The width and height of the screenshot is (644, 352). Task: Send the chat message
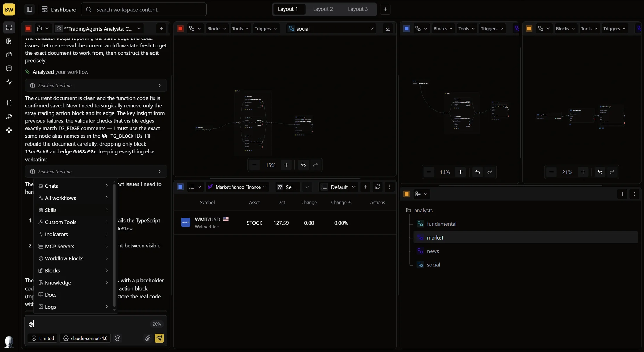point(159,338)
